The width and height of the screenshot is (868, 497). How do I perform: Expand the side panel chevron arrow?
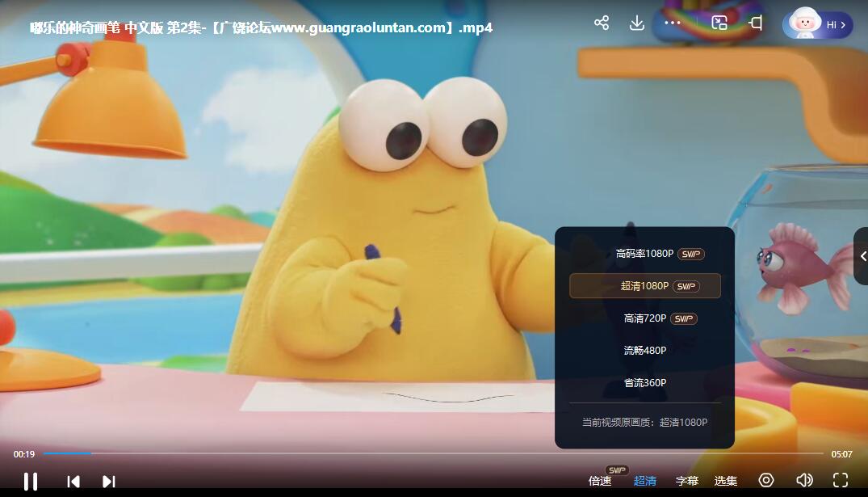[862, 256]
